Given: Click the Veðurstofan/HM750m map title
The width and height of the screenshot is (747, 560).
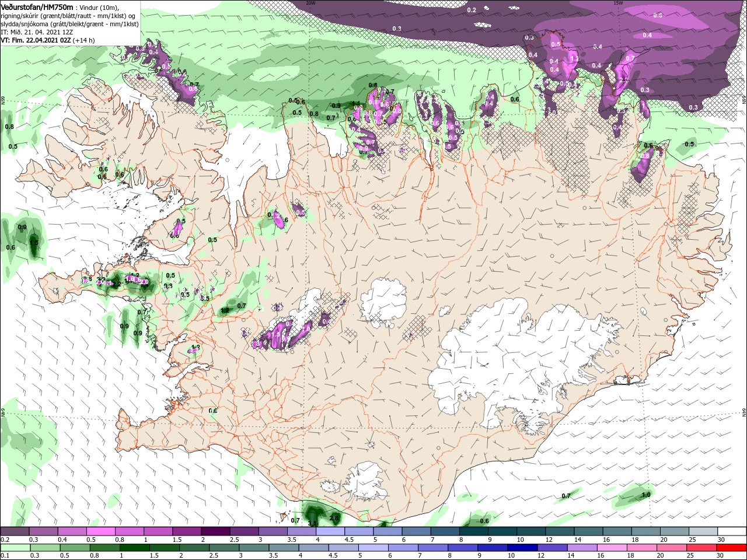Looking at the screenshot, I should pyautogui.click(x=37, y=6).
